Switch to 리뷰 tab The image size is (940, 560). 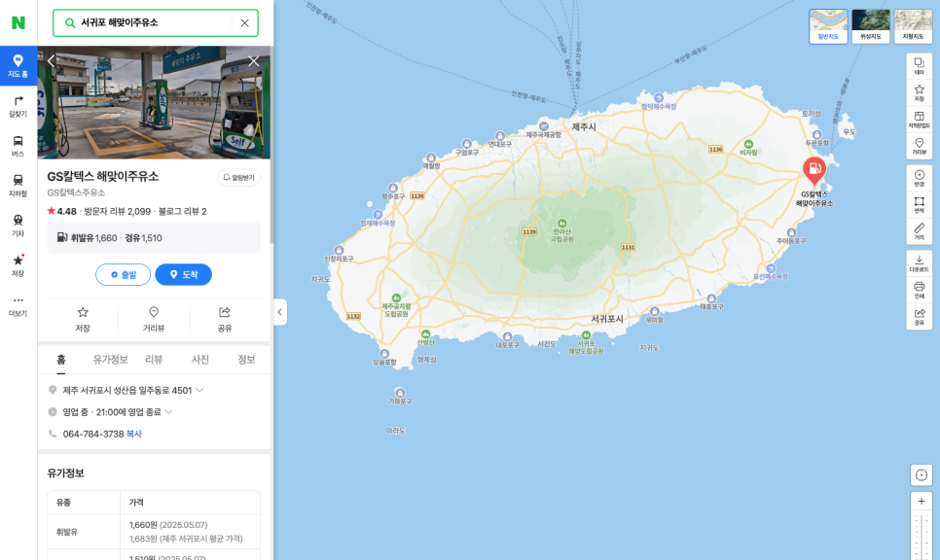point(154,360)
